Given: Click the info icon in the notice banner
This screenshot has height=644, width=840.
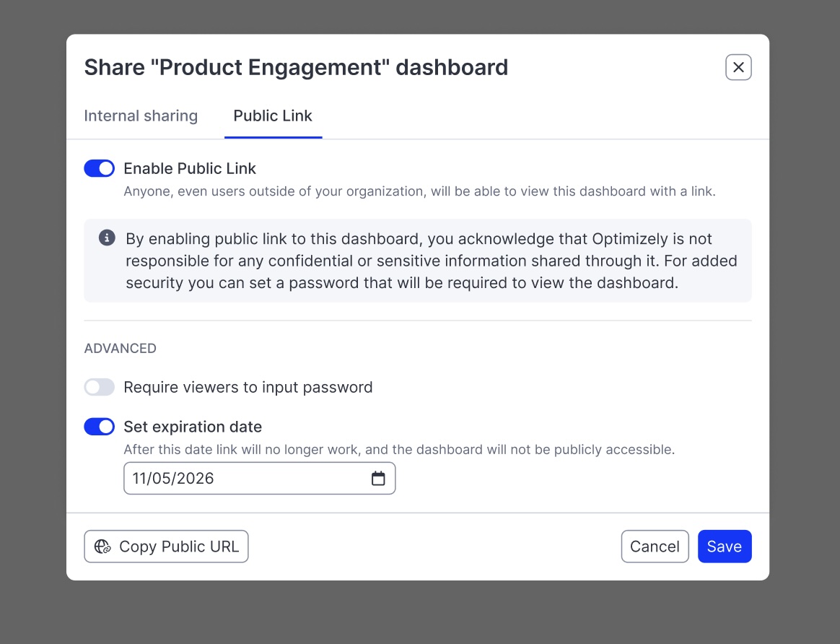Looking at the screenshot, I should tap(107, 238).
